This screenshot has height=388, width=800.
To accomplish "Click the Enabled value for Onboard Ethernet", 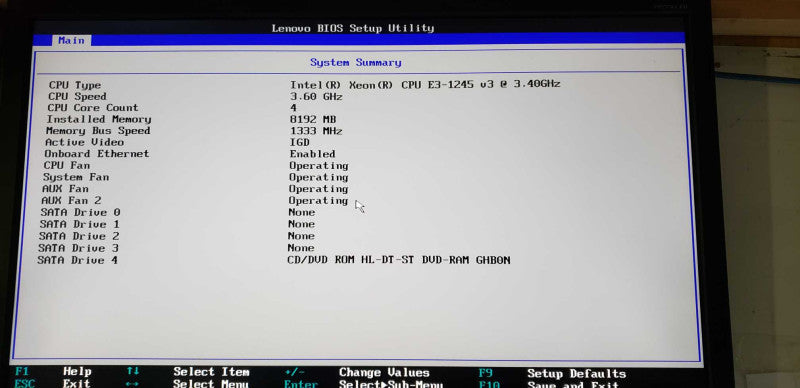I will 312,154.
